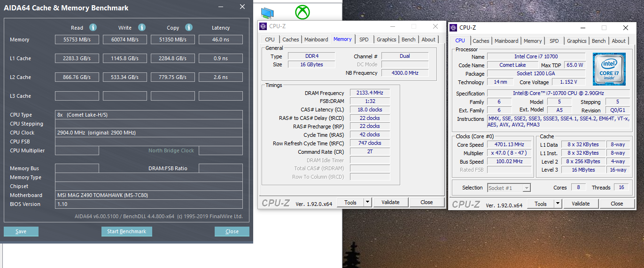The height and width of the screenshot is (268, 644).
Task: Click Validate in CPU-Z CPU window
Action: pyautogui.click(x=581, y=204)
